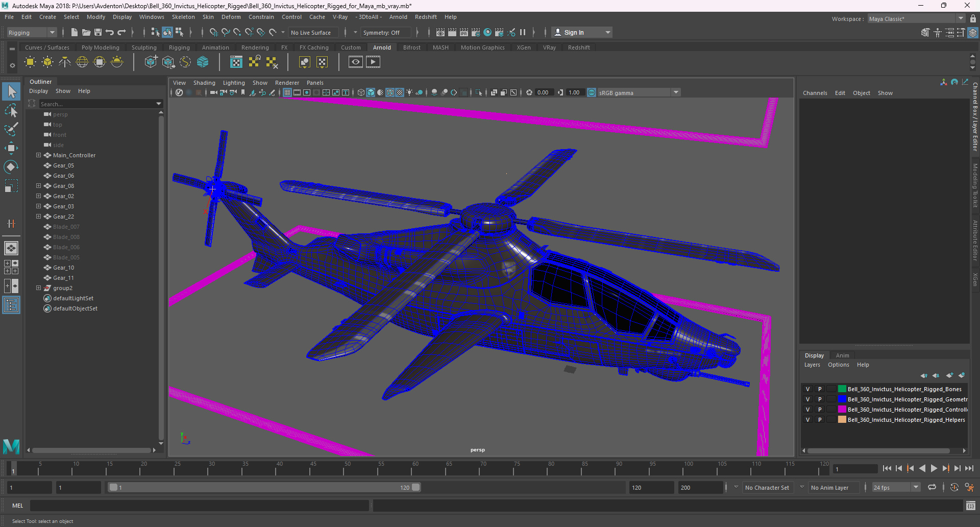The width and height of the screenshot is (980, 527).
Task: Select single pane layout icon
Action: click(11, 248)
